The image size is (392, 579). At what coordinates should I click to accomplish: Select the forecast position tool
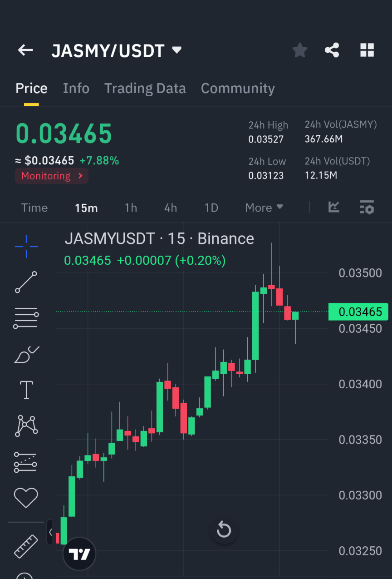pyautogui.click(x=26, y=462)
